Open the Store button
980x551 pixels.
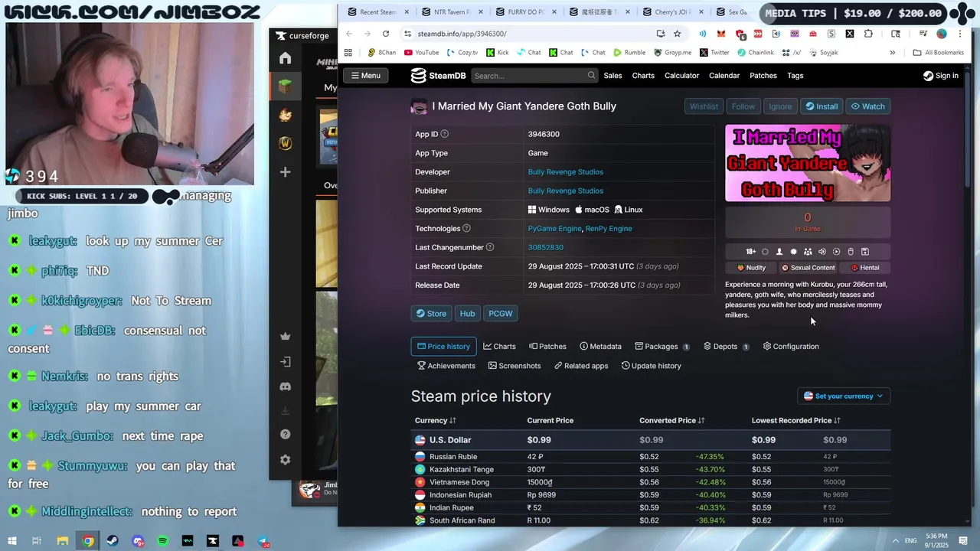coord(431,314)
